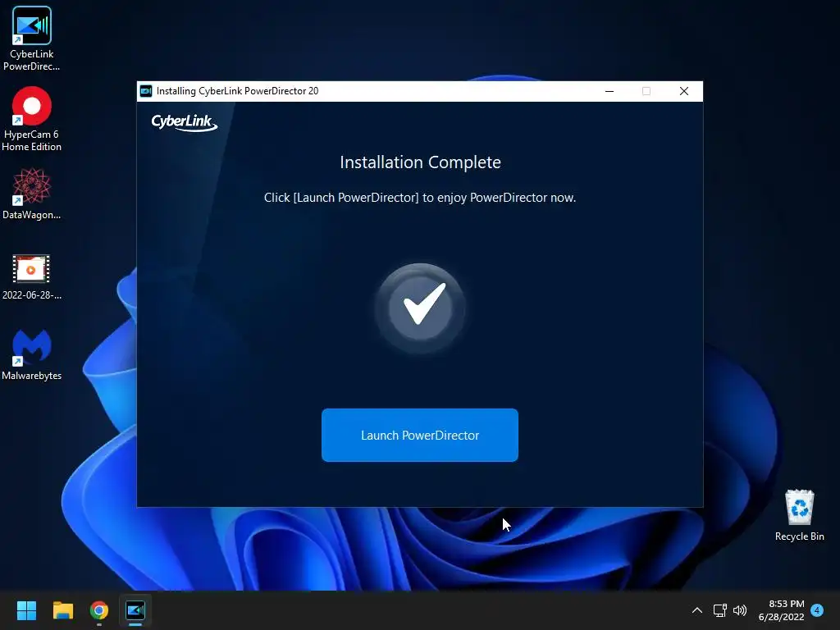The width and height of the screenshot is (840, 630).
Task: Select the Recycle Bin icon
Action: pos(799,515)
